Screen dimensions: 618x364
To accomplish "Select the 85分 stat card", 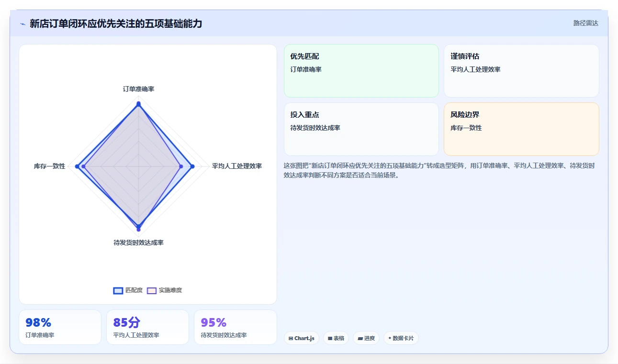I will click(147, 327).
